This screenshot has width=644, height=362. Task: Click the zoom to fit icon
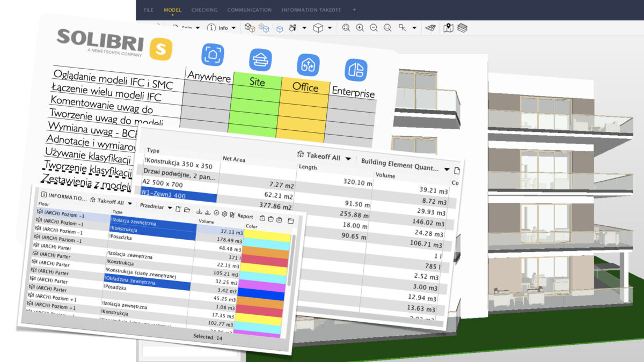tap(346, 28)
